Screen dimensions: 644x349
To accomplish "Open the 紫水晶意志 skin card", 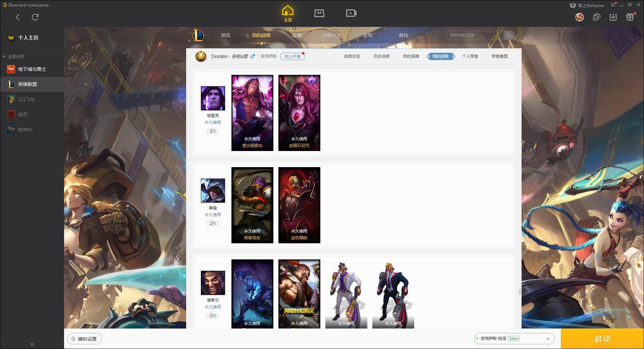I will (x=252, y=113).
